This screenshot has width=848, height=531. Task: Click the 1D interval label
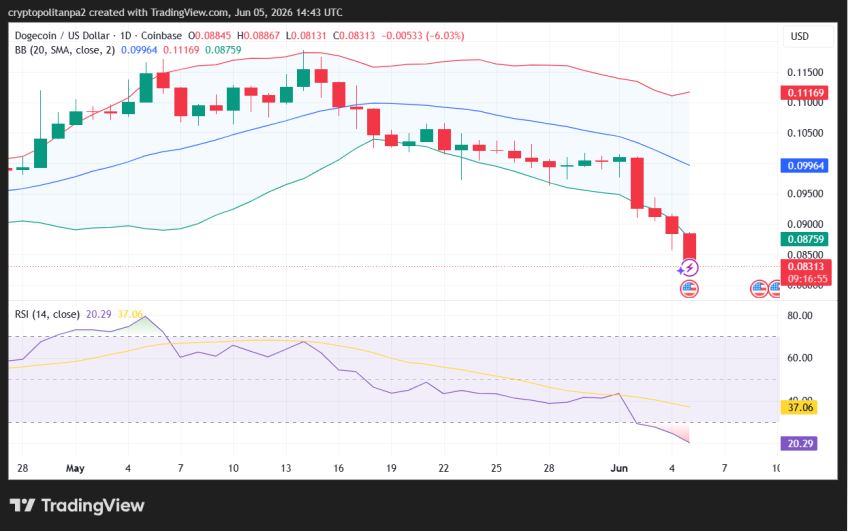coord(125,36)
